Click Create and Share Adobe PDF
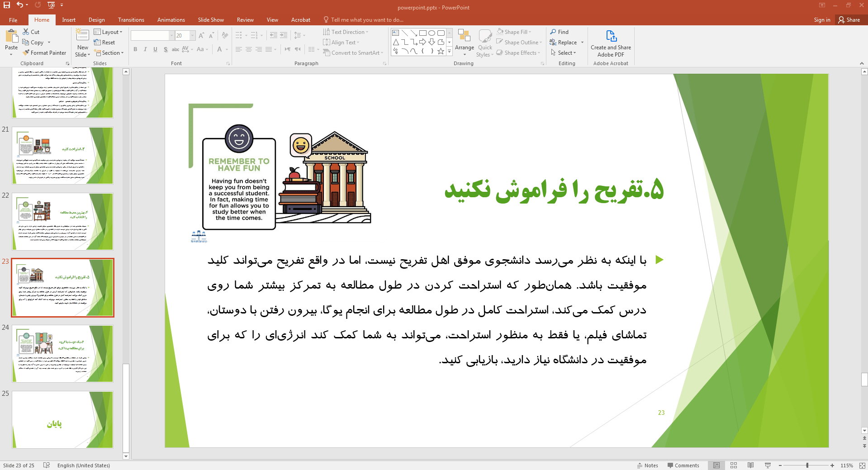This screenshot has height=470, width=868. point(611,43)
